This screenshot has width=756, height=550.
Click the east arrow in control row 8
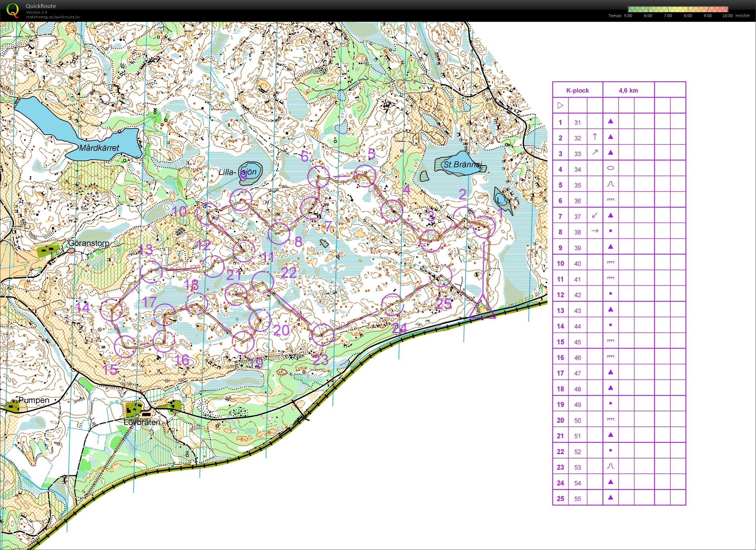click(x=595, y=231)
